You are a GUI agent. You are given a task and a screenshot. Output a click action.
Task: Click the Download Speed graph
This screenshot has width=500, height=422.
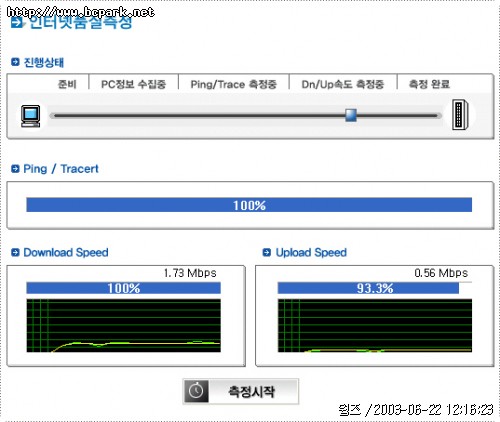[123, 326]
